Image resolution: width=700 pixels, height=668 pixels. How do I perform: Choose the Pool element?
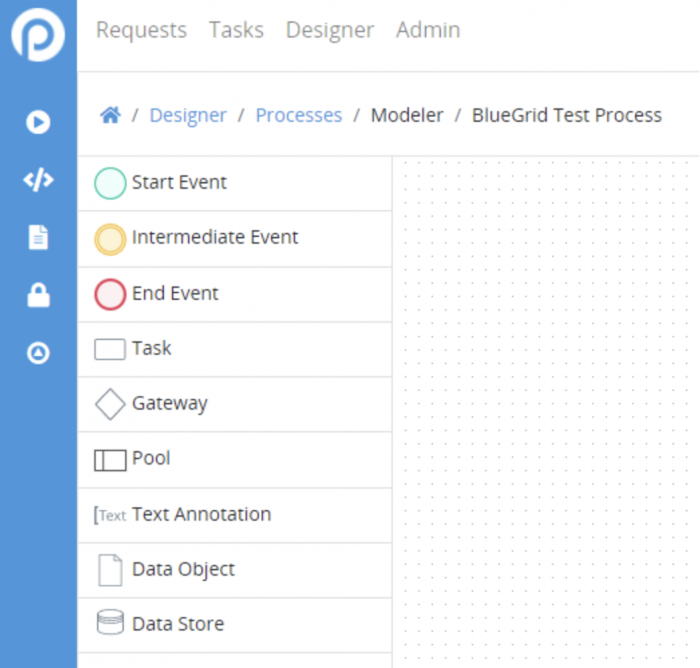tap(110, 460)
